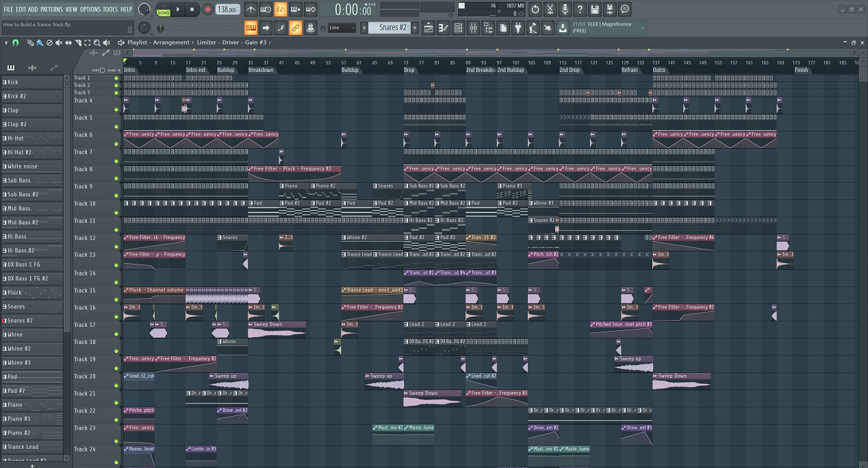Open the OPTIONS menu

click(x=90, y=9)
